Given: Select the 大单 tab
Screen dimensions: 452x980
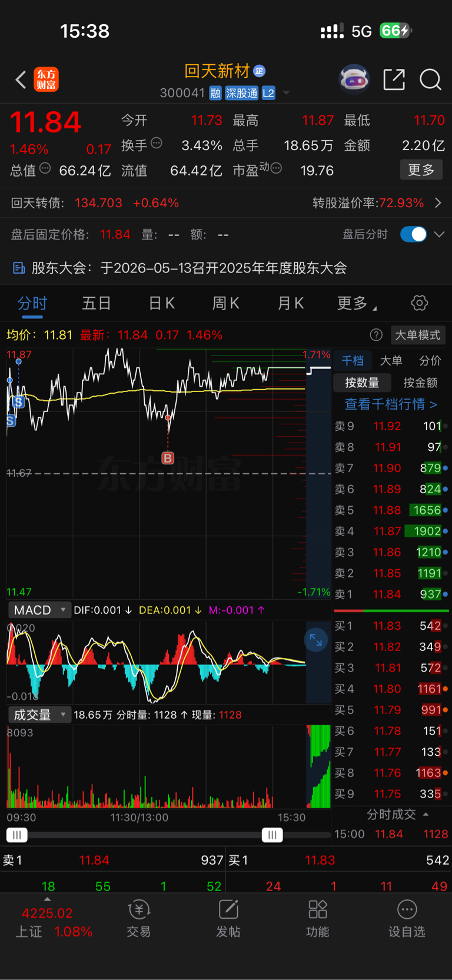Looking at the screenshot, I should (391, 361).
